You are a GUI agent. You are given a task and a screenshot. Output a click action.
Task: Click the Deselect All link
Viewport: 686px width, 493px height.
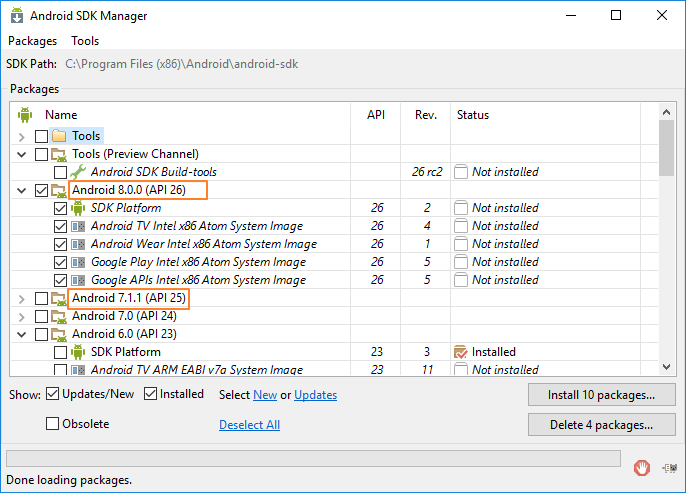tap(249, 425)
